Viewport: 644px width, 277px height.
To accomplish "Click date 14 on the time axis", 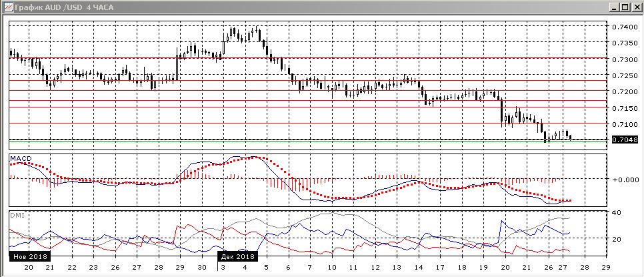I will click(419, 267).
